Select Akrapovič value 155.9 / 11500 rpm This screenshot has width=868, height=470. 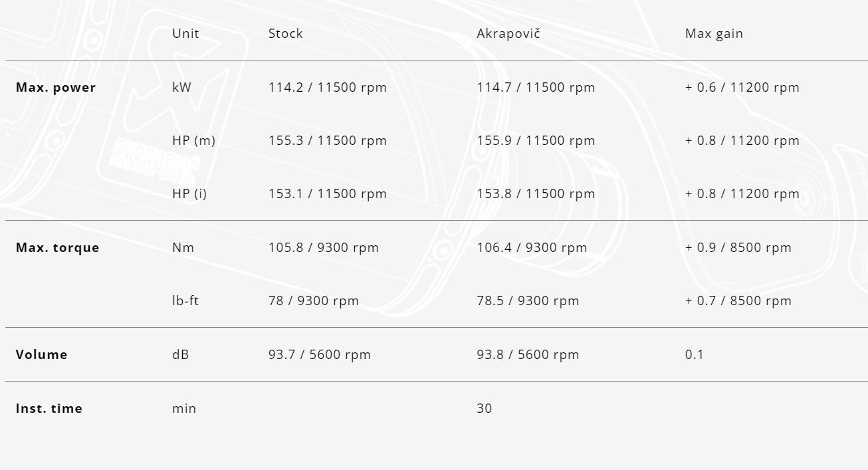click(536, 140)
